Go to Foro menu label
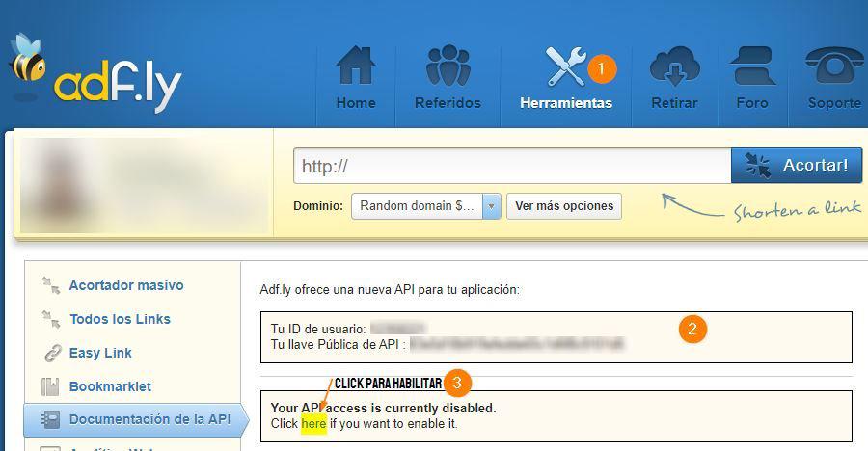The width and height of the screenshot is (868, 451). coord(751,103)
